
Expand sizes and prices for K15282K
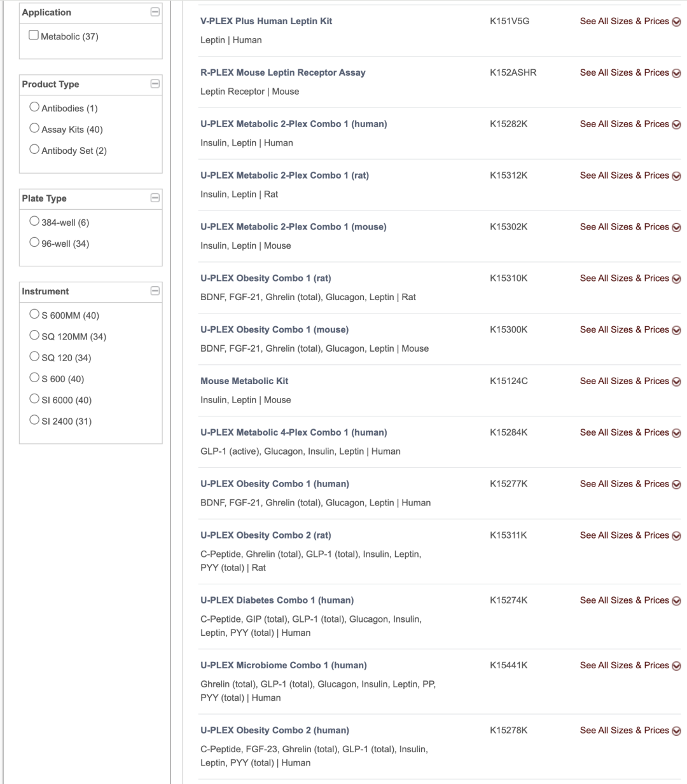[630, 124]
